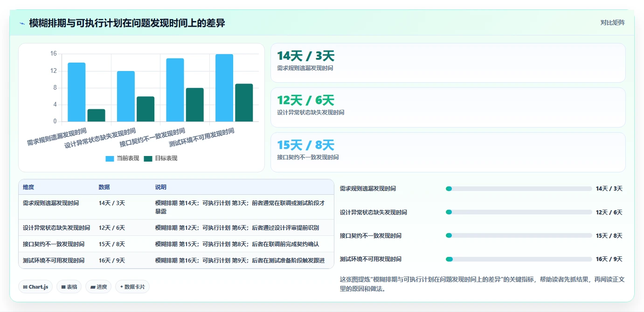Toggle the 当前表现 legend swatch
644x312 pixels.
click(110, 158)
